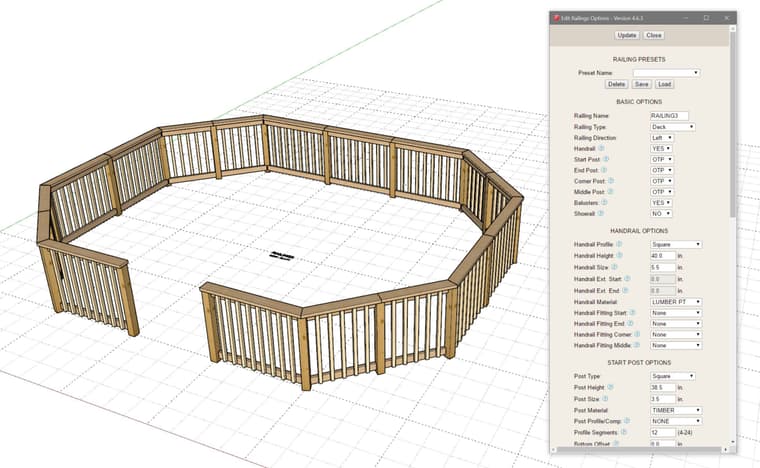This screenshot has width=760, height=468.
Task: Click the scroll-down arrow of the dialog scrollbar
Action: coord(733,441)
